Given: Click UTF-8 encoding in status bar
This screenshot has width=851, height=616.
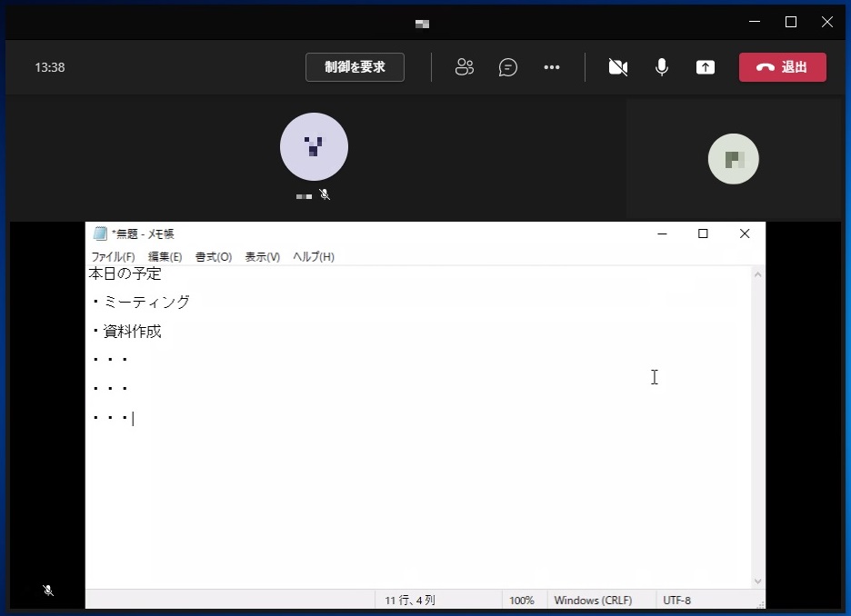Looking at the screenshot, I should (x=676, y=601).
